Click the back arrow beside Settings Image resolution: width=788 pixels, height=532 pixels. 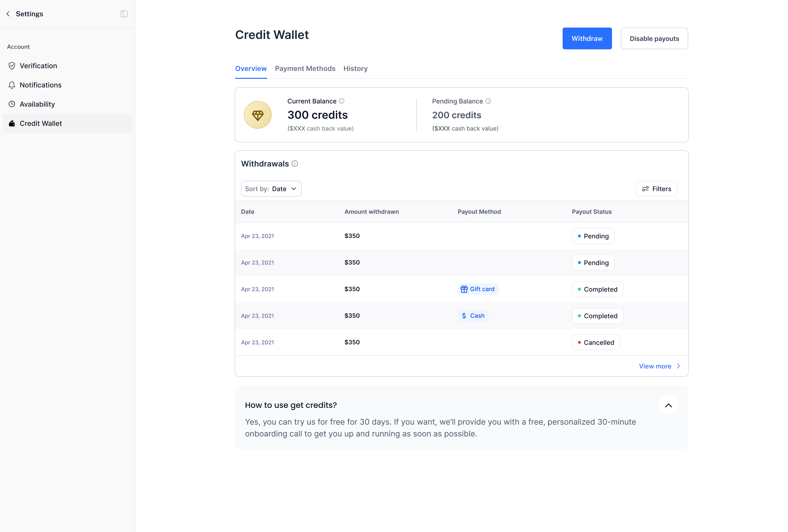coord(8,14)
